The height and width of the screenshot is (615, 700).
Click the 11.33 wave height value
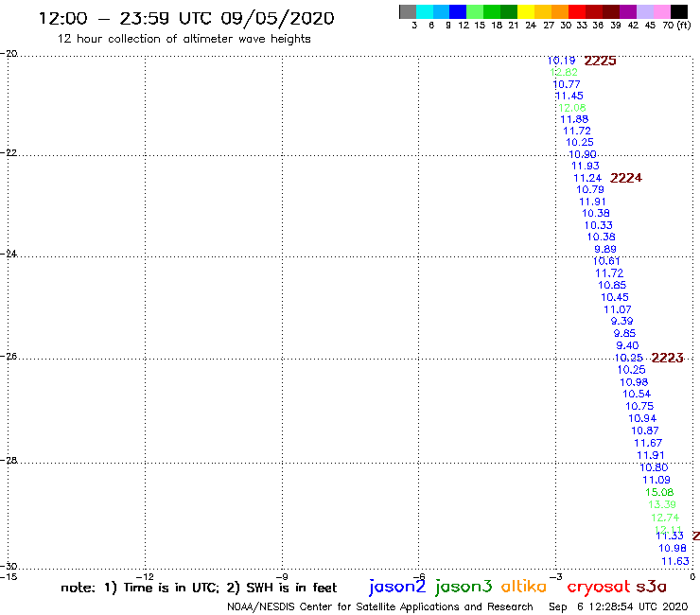(670, 536)
